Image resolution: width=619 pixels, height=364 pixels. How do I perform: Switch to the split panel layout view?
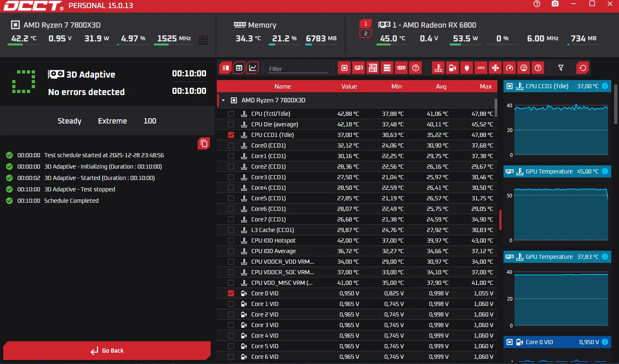(225, 68)
